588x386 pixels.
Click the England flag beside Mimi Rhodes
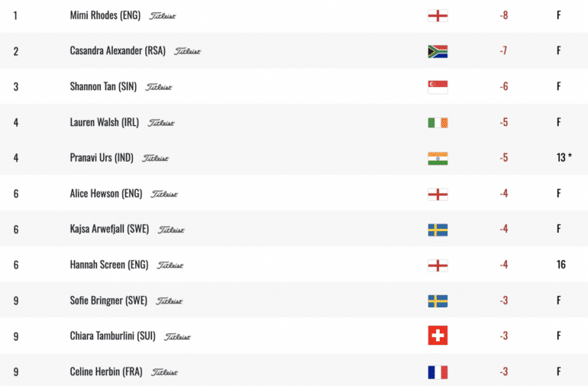click(438, 15)
